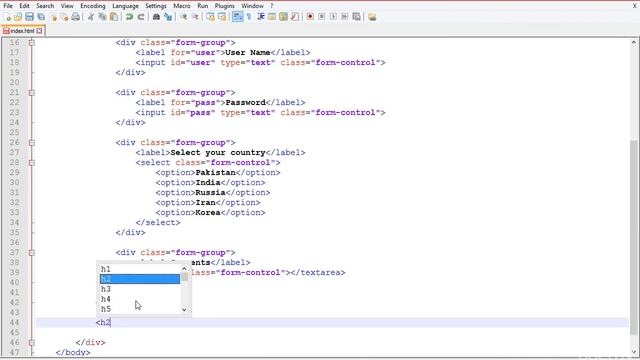Choose highlighted h2 autocomplete entry
This screenshot has height=360, width=640.
(x=140, y=279)
